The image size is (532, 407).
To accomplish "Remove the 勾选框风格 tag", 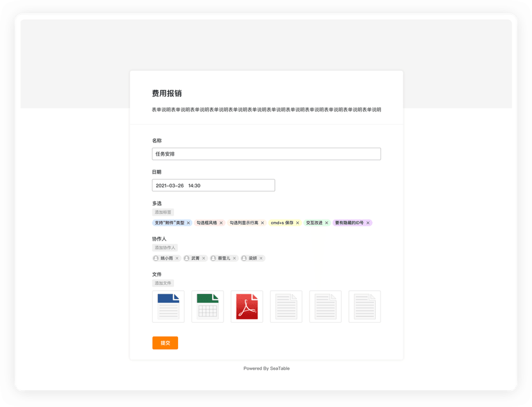I will (221, 223).
